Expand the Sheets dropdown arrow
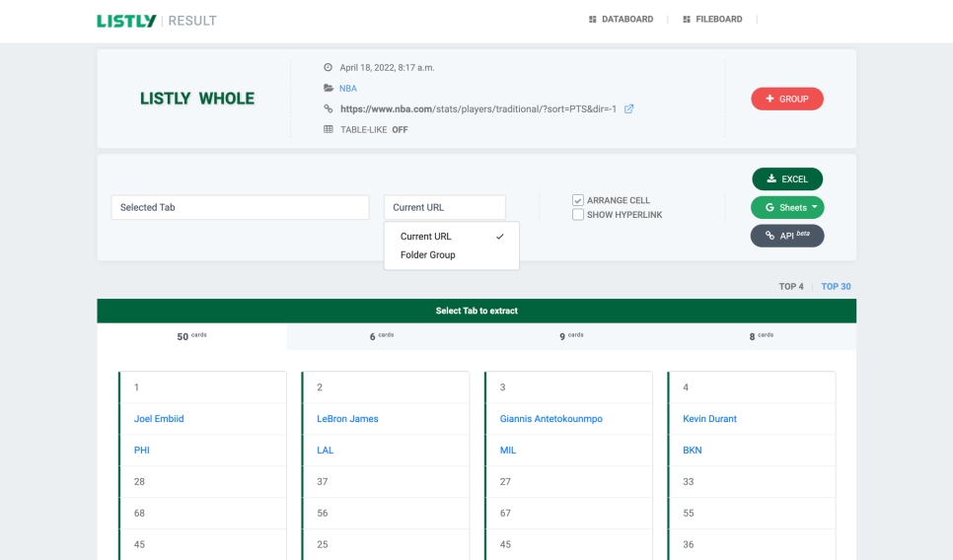The image size is (953, 560). tap(815, 207)
